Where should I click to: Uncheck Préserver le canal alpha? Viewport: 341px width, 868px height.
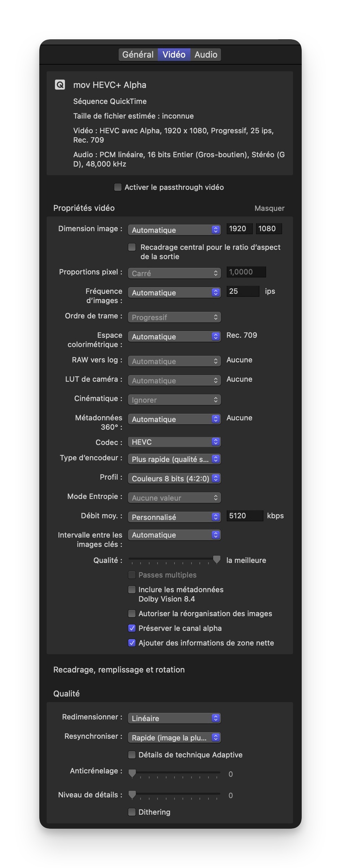click(132, 628)
